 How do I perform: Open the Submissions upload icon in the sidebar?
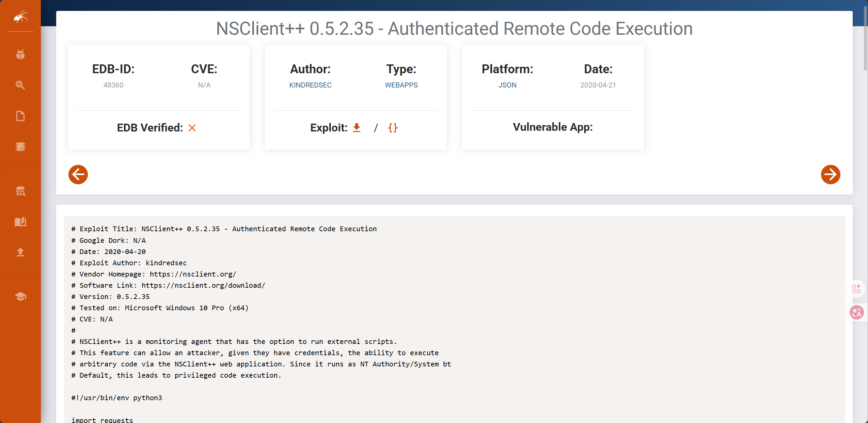[20, 252]
